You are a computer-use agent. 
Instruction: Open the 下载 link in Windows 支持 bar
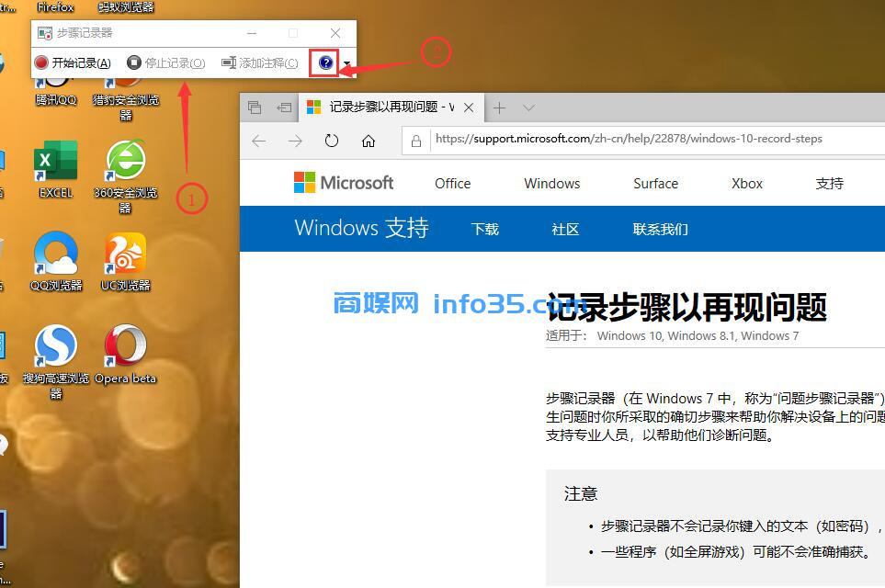484,229
